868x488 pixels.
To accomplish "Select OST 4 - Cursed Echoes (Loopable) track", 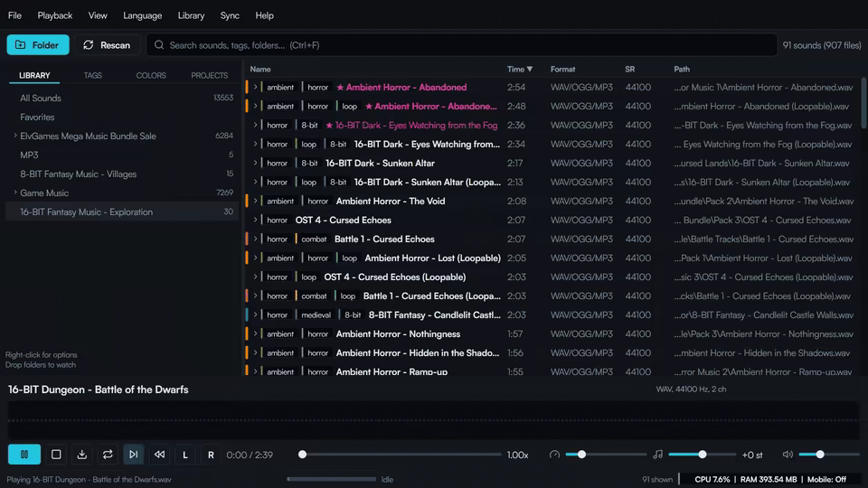I will pos(395,277).
